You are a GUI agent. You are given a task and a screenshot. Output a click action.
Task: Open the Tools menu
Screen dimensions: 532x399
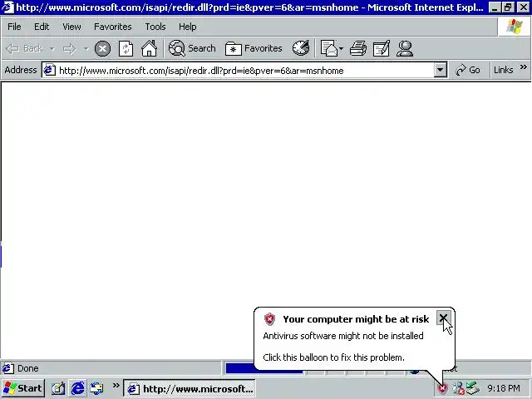pos(155,27)
